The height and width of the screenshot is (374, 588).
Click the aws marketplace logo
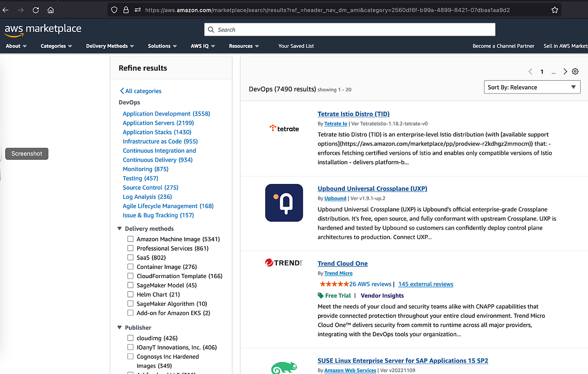click(x=42, y=28)
